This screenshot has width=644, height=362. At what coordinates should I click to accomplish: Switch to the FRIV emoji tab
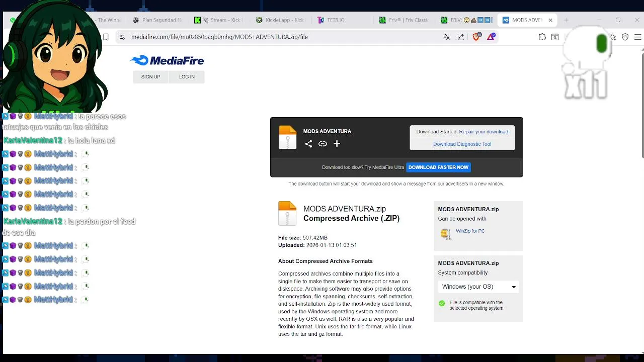point(466,20)
